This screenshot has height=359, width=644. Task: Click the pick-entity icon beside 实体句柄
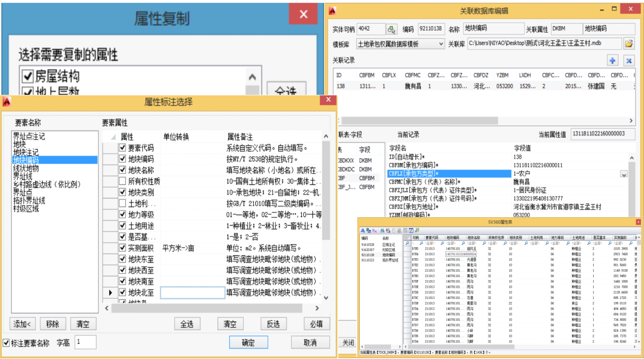(391, 29)
